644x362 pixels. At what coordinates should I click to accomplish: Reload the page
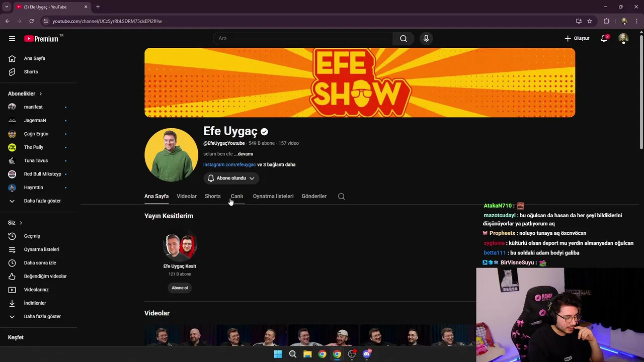tap(31, 21)
